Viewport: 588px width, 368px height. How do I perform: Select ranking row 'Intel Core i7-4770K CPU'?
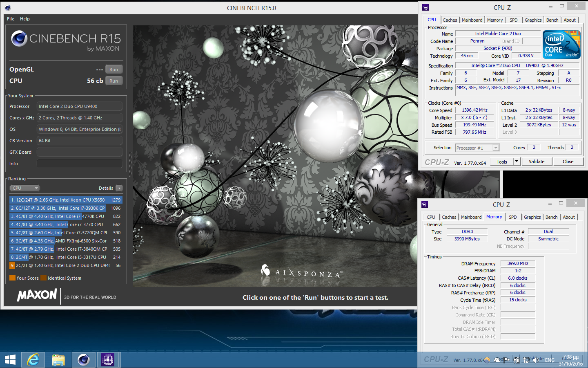66,216
